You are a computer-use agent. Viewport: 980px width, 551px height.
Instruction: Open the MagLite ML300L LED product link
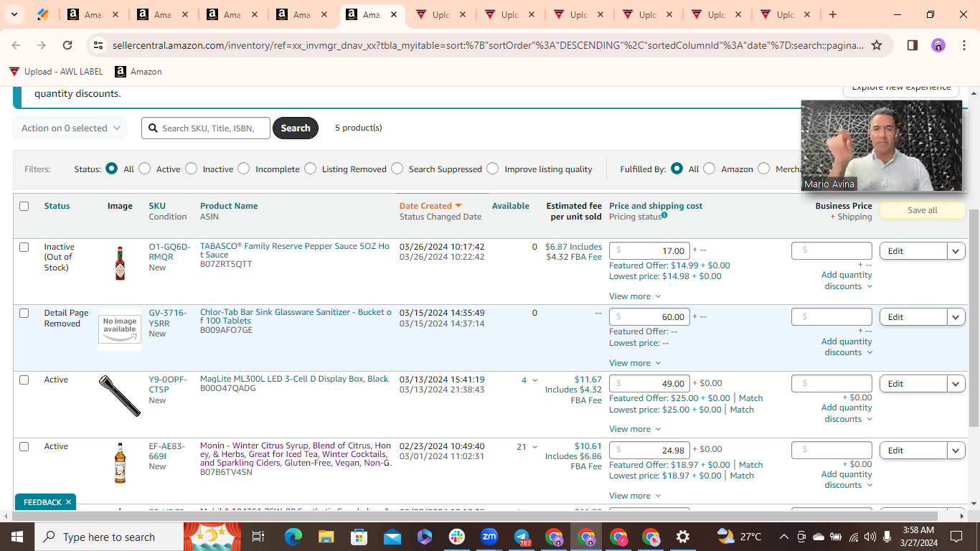(x=294, y=379)
